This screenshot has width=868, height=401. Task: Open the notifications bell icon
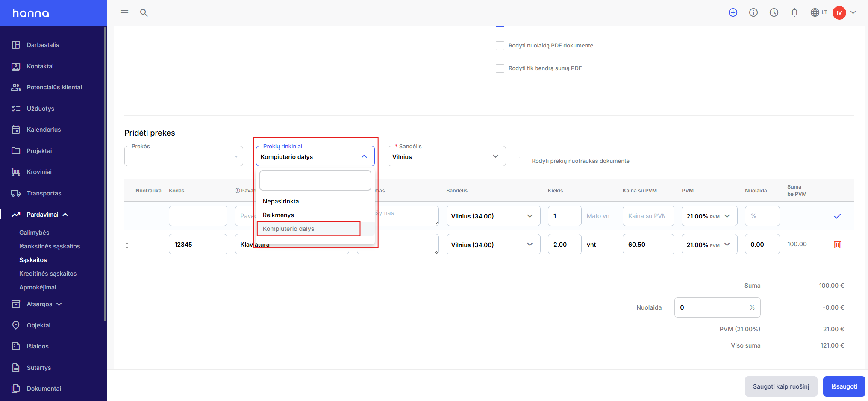coord(794,12)
